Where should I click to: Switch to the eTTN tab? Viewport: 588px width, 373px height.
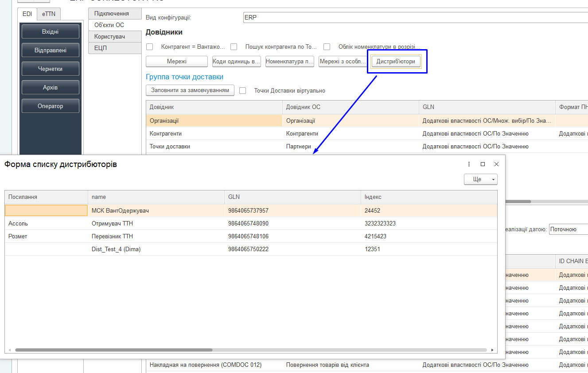[x=49, y=14]
